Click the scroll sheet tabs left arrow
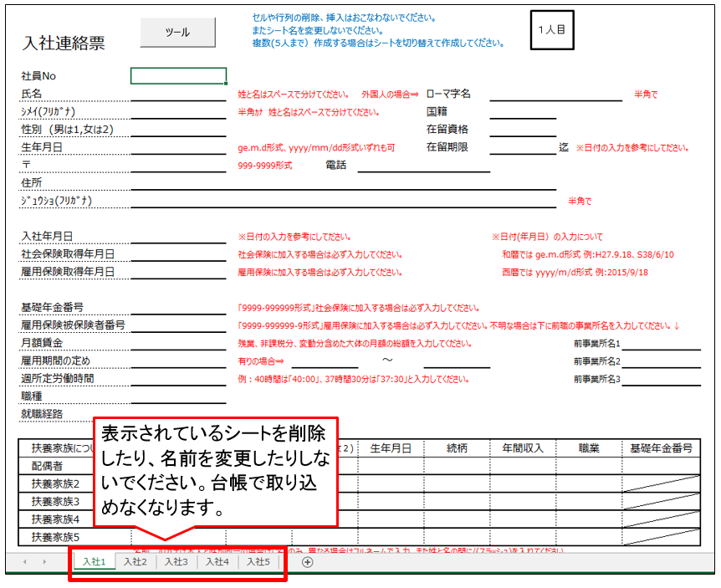721x588 pixels. pos(24,562)
